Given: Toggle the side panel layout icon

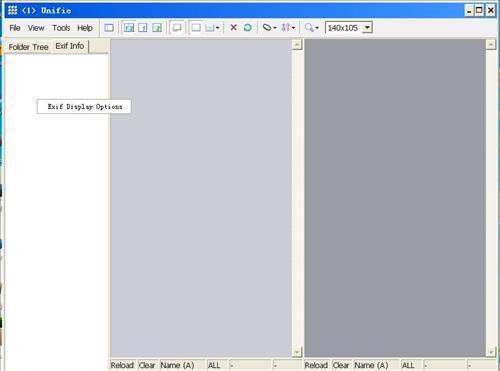Looking at the screenshot, I should tap(109, 28).
